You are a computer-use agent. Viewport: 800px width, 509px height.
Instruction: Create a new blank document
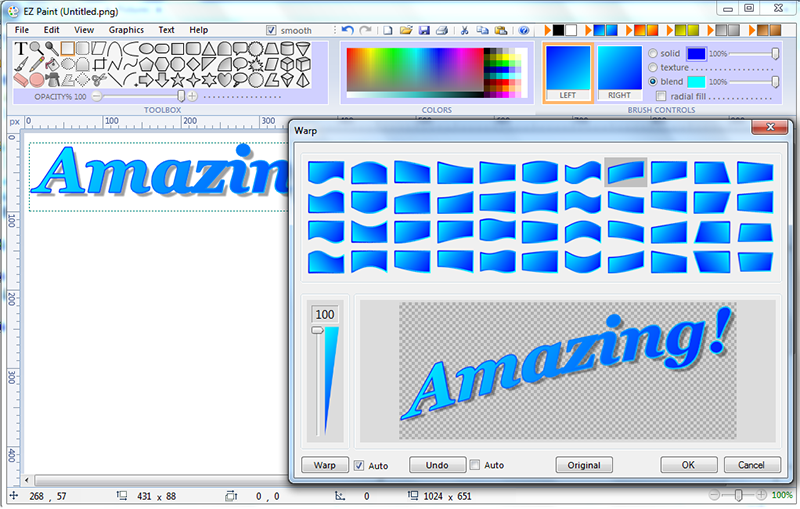click(x=388, y=30)
